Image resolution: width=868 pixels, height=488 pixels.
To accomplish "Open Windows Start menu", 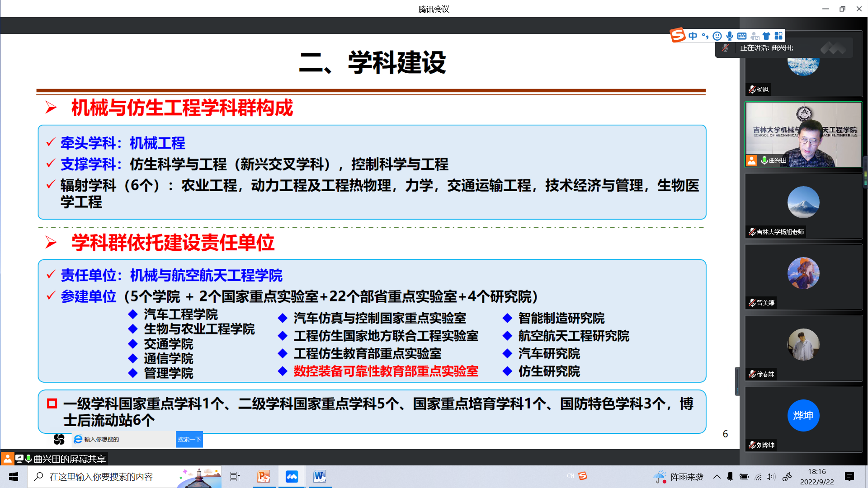I will tap(14, 477).
